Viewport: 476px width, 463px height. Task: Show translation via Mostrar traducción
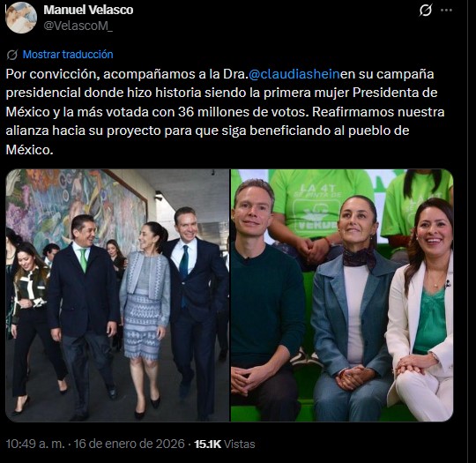point(68,55)
